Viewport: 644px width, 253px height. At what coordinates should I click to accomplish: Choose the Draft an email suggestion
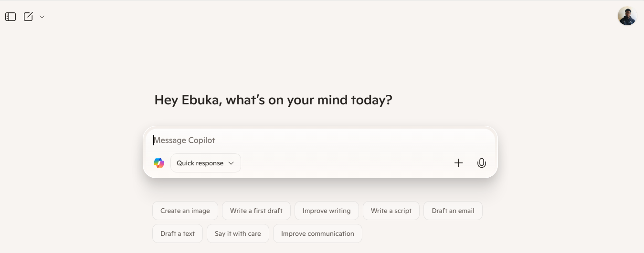(453, 211)
